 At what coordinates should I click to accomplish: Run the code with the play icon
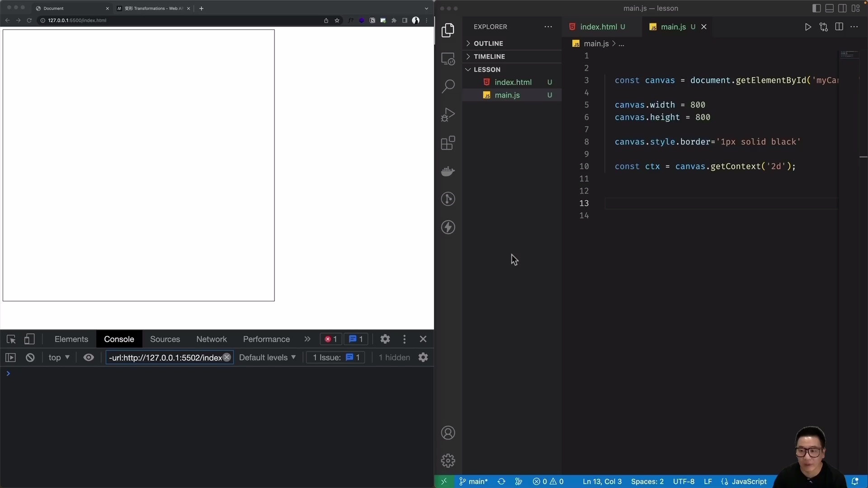808,27
